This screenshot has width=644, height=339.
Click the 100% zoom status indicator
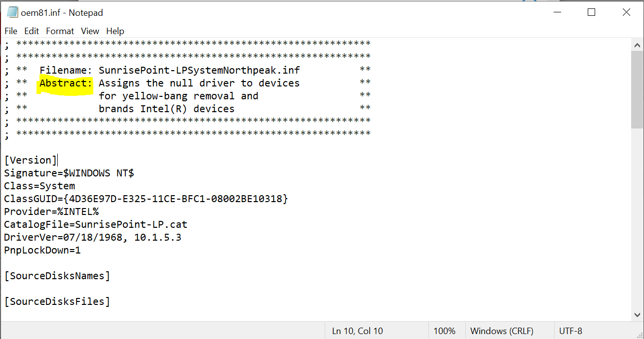pyautogui.click(x=444, y=331)
